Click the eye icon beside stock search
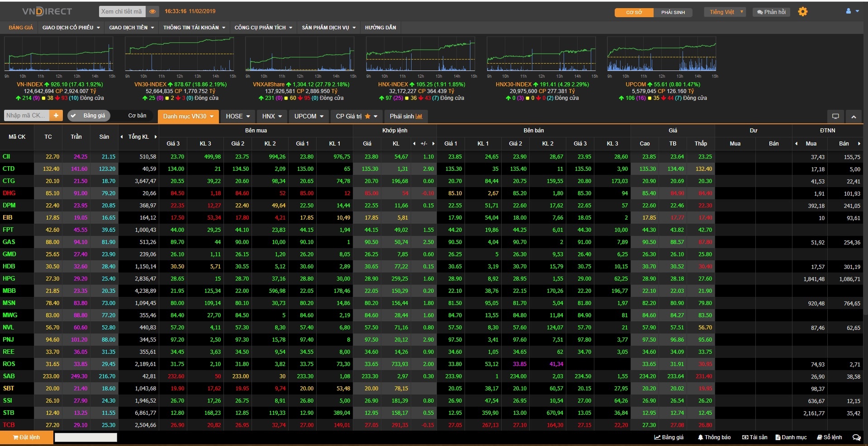868x446 pixels. click(x=152, y=12)
